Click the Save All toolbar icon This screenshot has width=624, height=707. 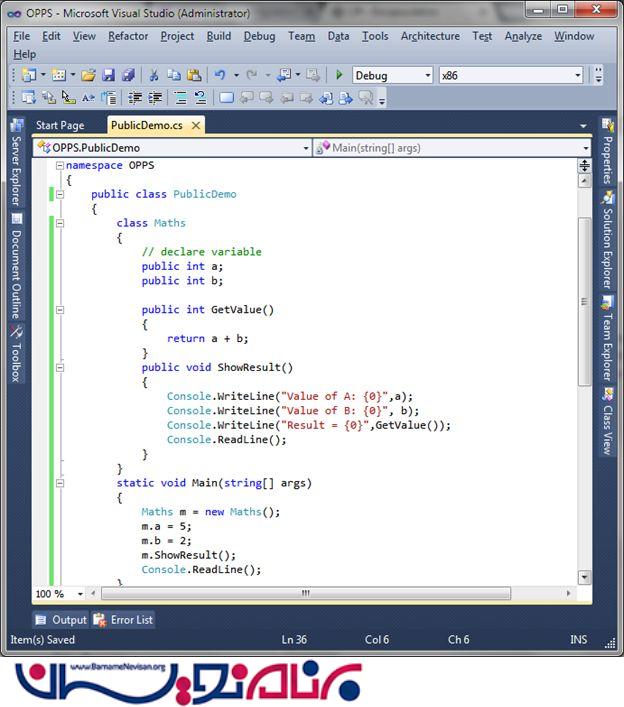pyautogui.click(x=128, y=75)
